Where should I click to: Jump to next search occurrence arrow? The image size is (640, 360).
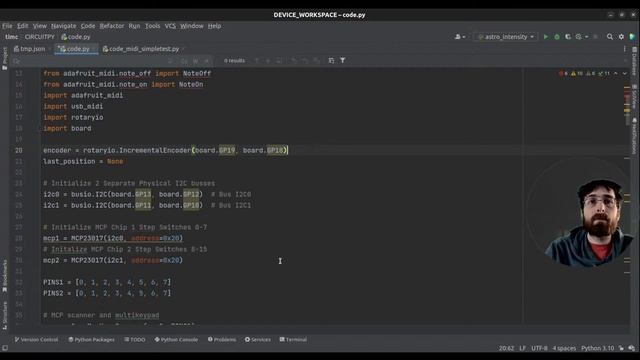tap(268, 60)
